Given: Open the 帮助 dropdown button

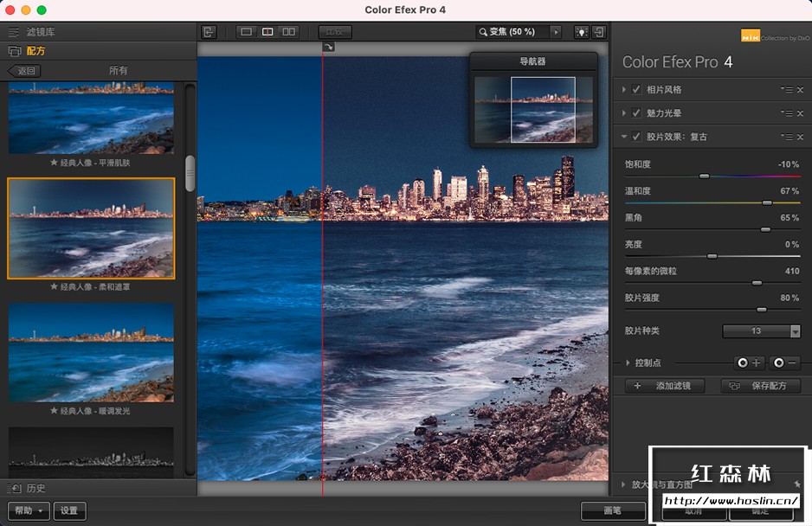Looking at the screenshot, I should (29, 510).
